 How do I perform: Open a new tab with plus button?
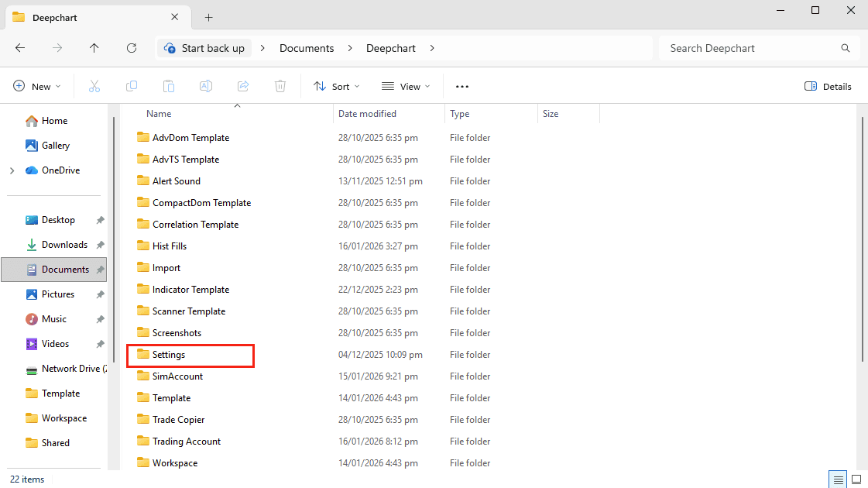point(209,18)
